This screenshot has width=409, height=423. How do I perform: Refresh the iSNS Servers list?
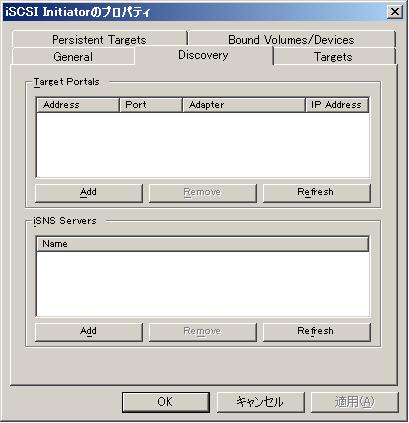tap(316, 332)
